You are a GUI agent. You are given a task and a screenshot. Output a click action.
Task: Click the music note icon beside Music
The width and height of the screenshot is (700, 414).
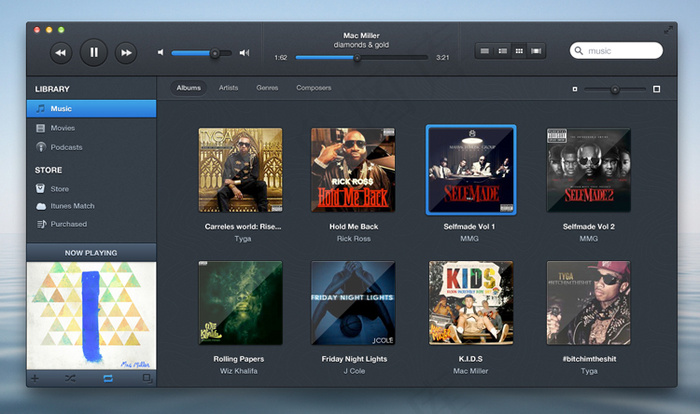pos(41,109)
